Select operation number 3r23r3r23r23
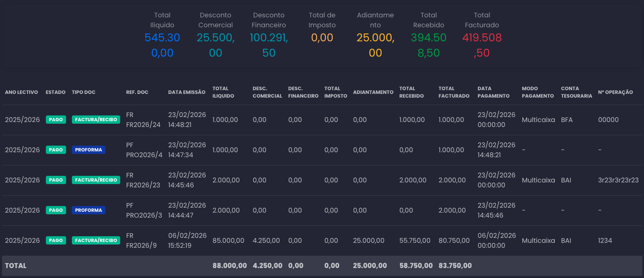 point(618,180)
